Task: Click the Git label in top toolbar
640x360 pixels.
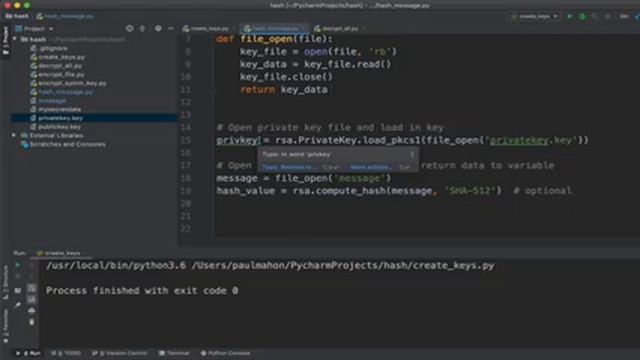Action: (x=624, y=16)
